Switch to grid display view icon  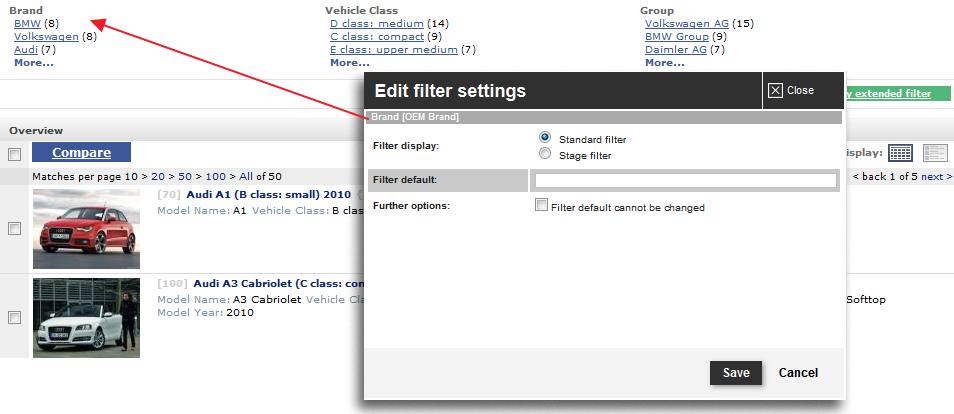click(900, 153)
